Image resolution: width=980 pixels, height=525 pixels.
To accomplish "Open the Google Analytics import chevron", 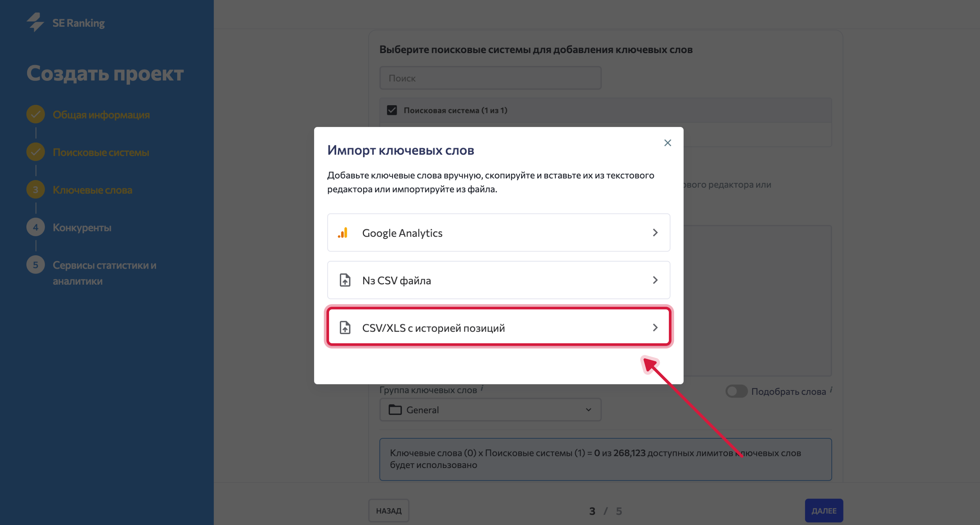I will pyautogui.click(x=655, y=233).
